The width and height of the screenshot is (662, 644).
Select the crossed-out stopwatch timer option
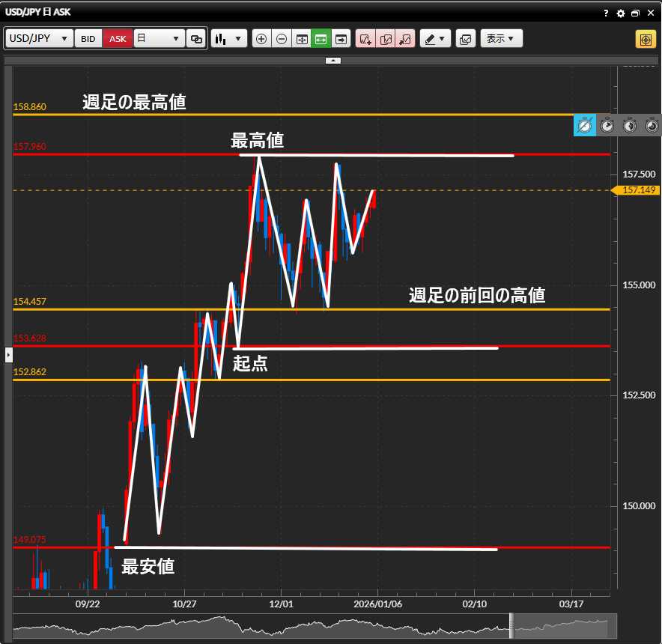tap(585, 125)
